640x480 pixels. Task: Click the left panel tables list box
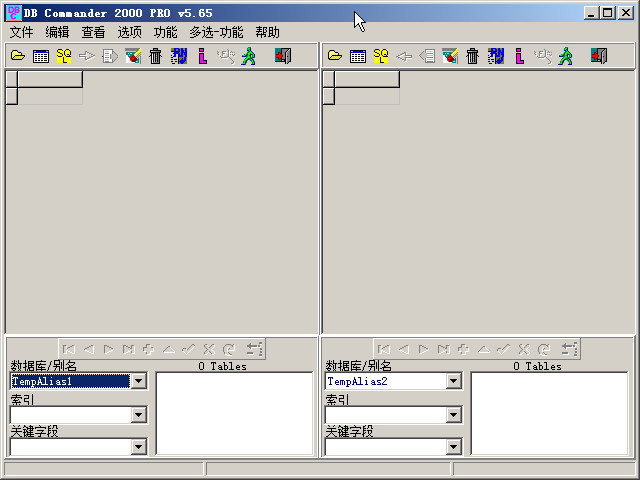point(234,413)
